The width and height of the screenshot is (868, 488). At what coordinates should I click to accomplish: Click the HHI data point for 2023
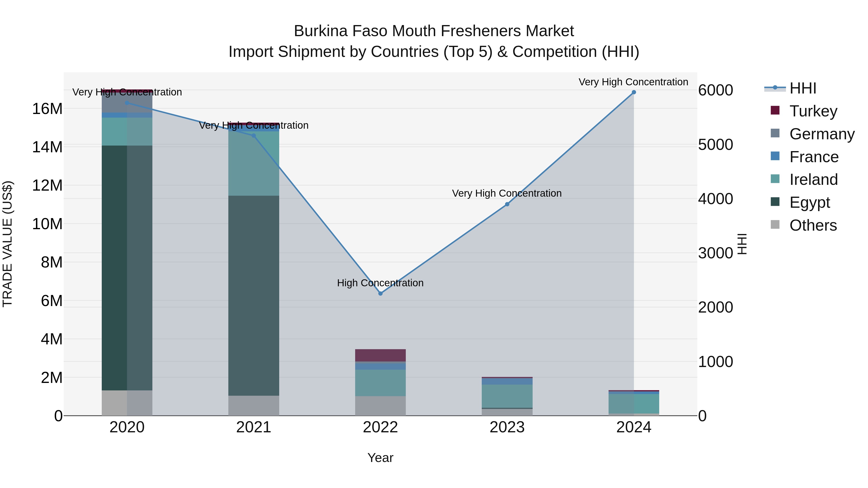pos(507,204)
